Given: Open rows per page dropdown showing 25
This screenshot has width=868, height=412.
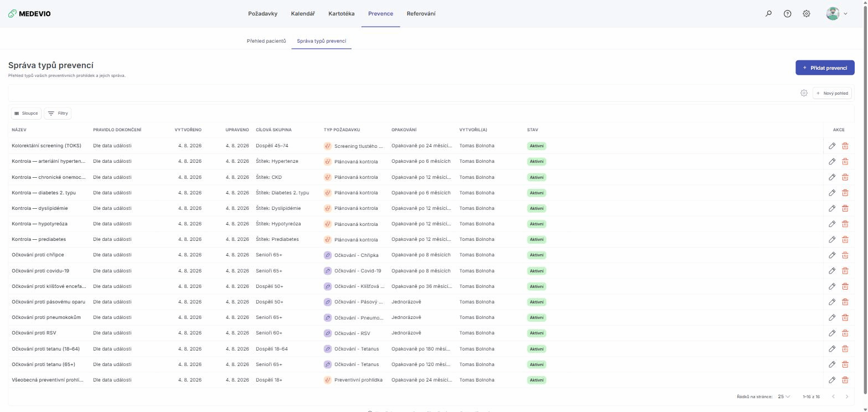Looking at the screenshot, I should tap(784, 396).
